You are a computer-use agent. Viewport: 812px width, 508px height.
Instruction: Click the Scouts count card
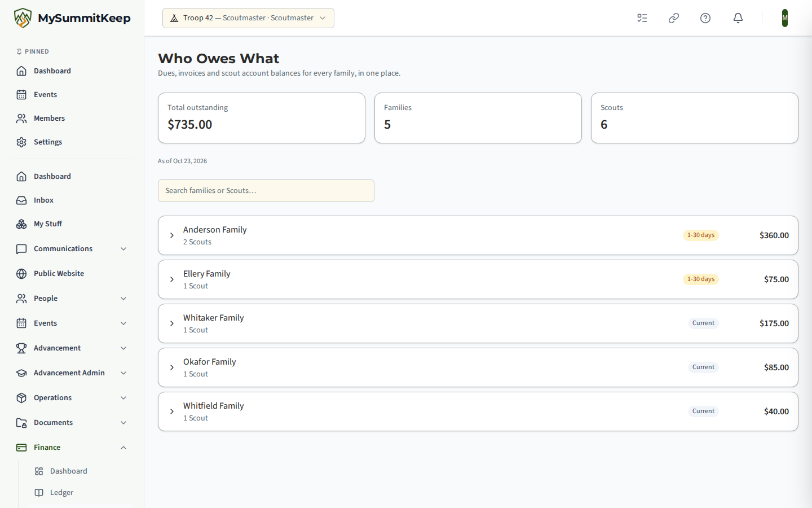tap(695, 118)
